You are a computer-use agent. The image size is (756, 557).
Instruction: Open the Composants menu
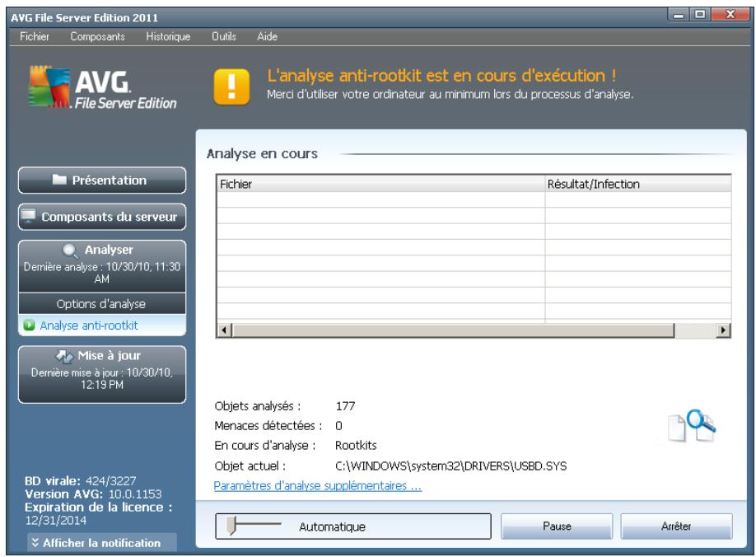(97, 36)
